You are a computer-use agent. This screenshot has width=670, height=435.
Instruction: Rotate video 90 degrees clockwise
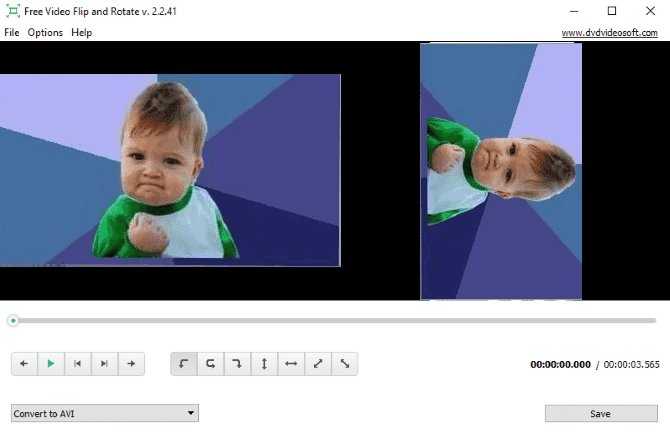[x=237, y=364]
